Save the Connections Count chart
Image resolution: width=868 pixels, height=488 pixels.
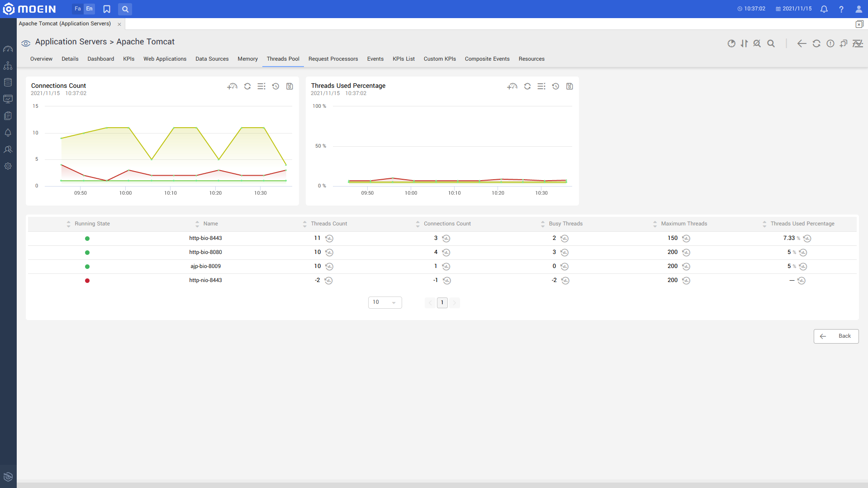click(x=289, y=86)
